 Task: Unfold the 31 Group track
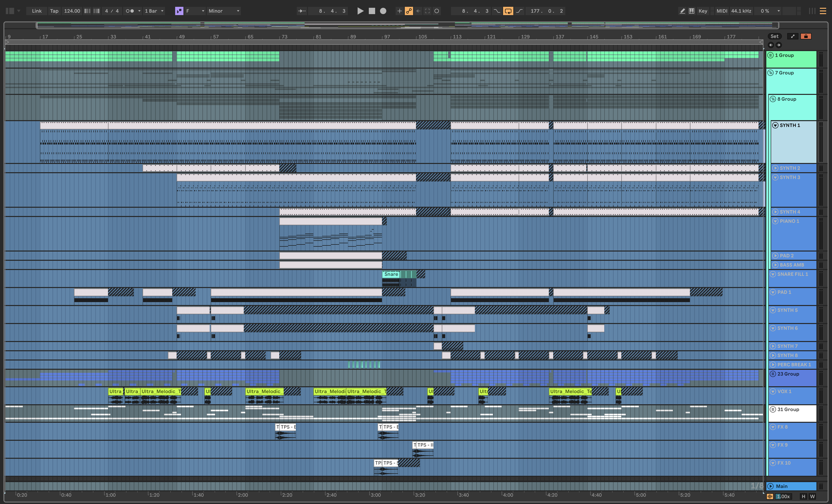coord(773,409)
